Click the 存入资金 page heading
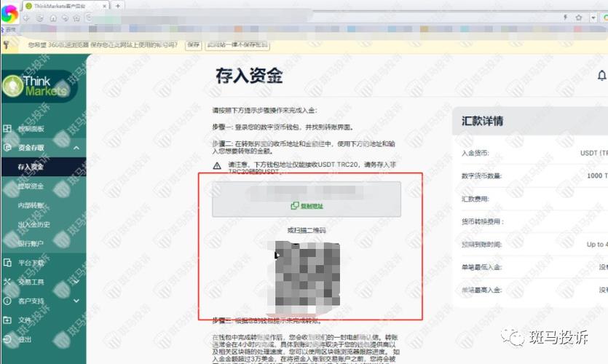 click(249, 75)
